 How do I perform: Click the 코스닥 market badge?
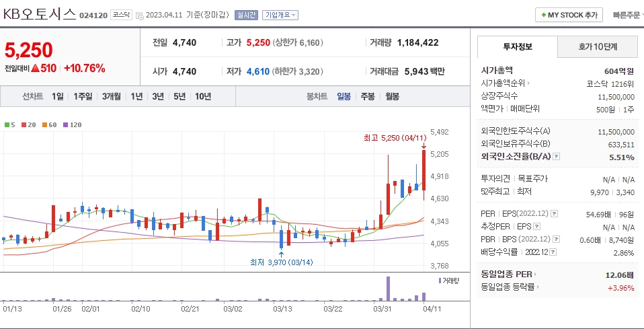click(x=121, y=15)
